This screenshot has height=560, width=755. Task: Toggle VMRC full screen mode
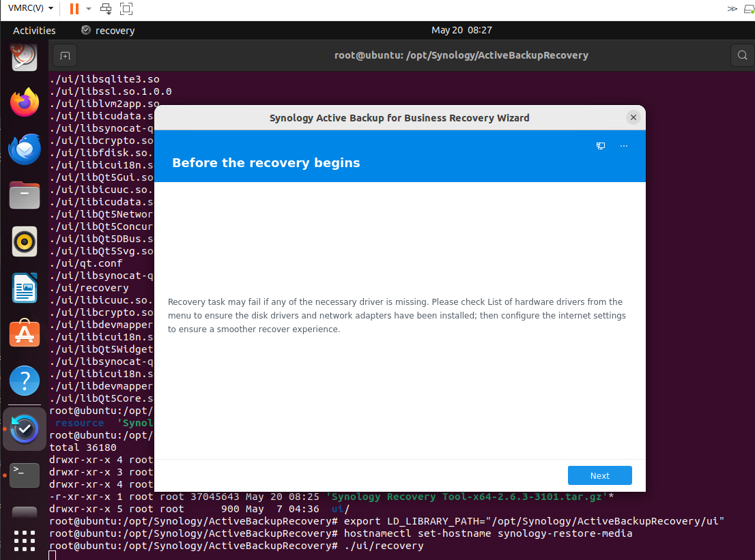(x=126, y=9)
